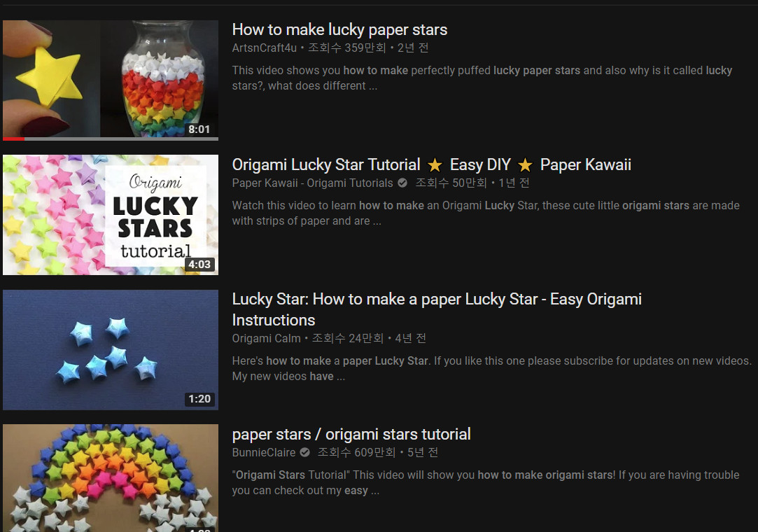Open the Origami Lucky Stars tutorial thumbnail

click(x=110, y=214)
